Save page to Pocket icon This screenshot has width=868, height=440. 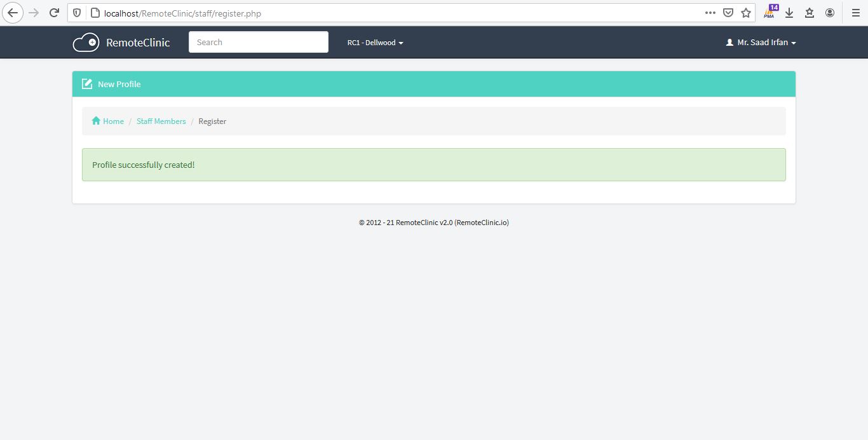pos(728,13)
